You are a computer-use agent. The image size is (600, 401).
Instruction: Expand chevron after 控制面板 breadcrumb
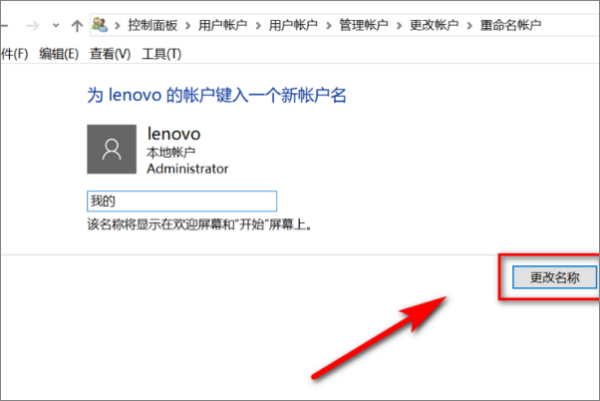click(x=188, y=26)
